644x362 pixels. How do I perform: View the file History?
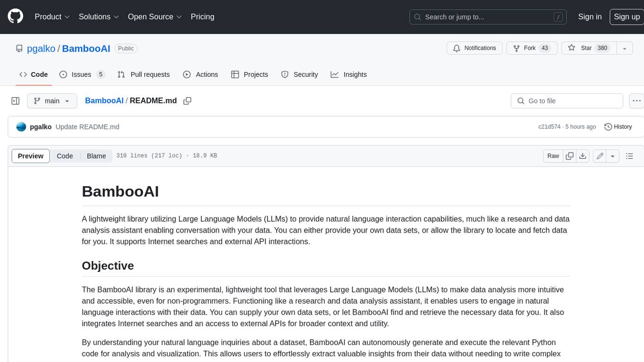tap(618, 127)
